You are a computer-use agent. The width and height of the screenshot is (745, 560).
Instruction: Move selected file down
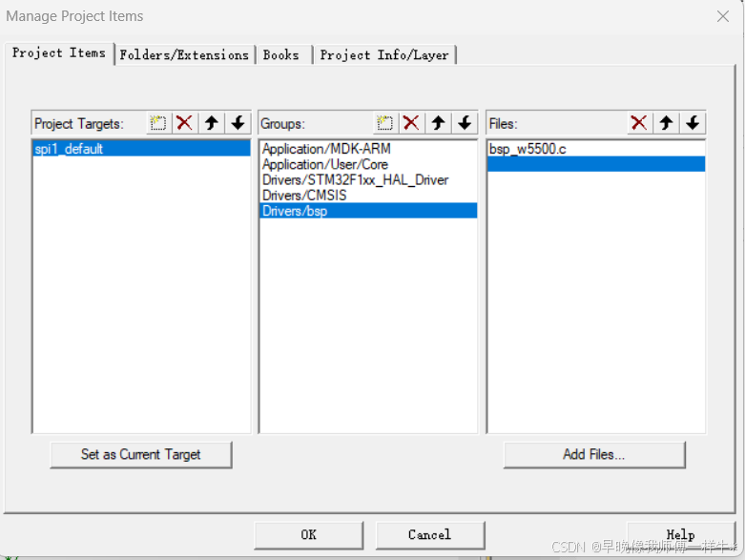pyautogui.click(x=693, y=123)
